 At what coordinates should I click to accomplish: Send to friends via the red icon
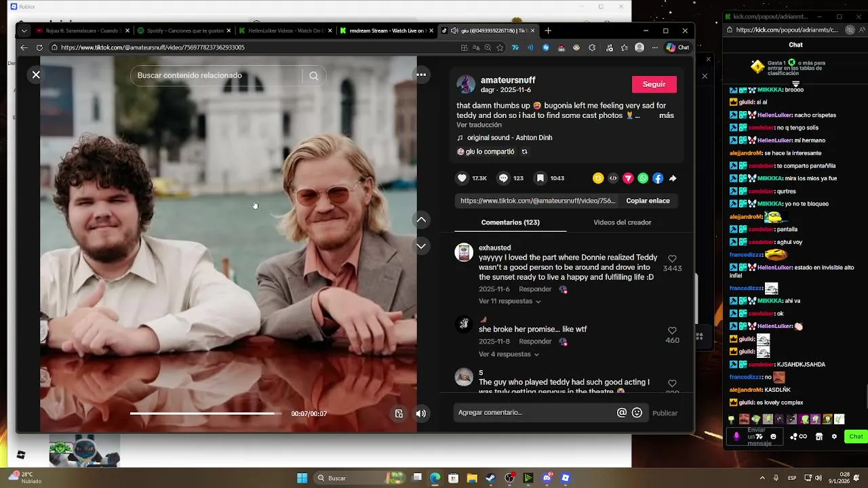[x=628, y=178]
